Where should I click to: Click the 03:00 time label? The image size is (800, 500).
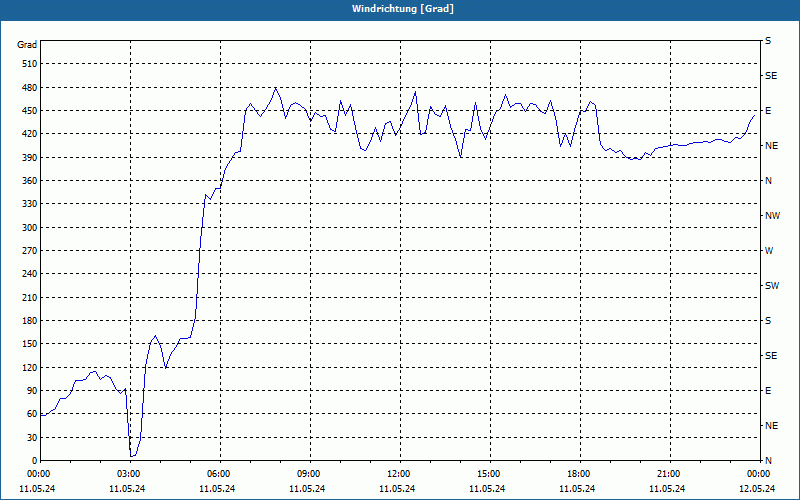[x=127, y=474]
